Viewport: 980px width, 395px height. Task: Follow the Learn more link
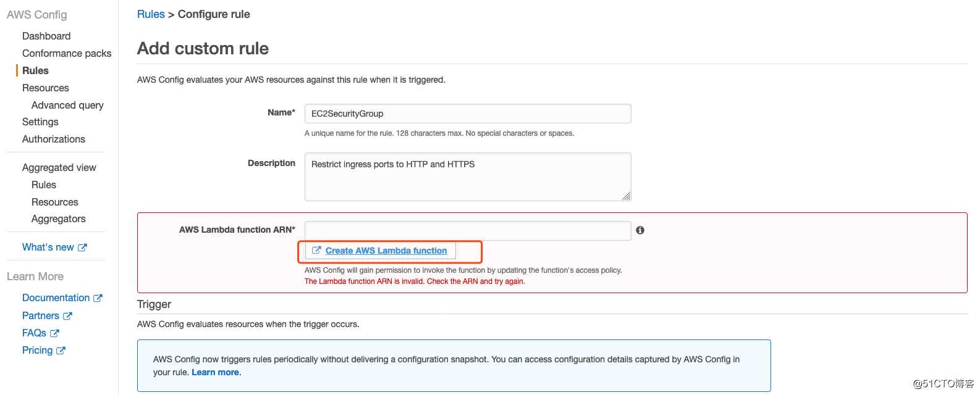215,372
